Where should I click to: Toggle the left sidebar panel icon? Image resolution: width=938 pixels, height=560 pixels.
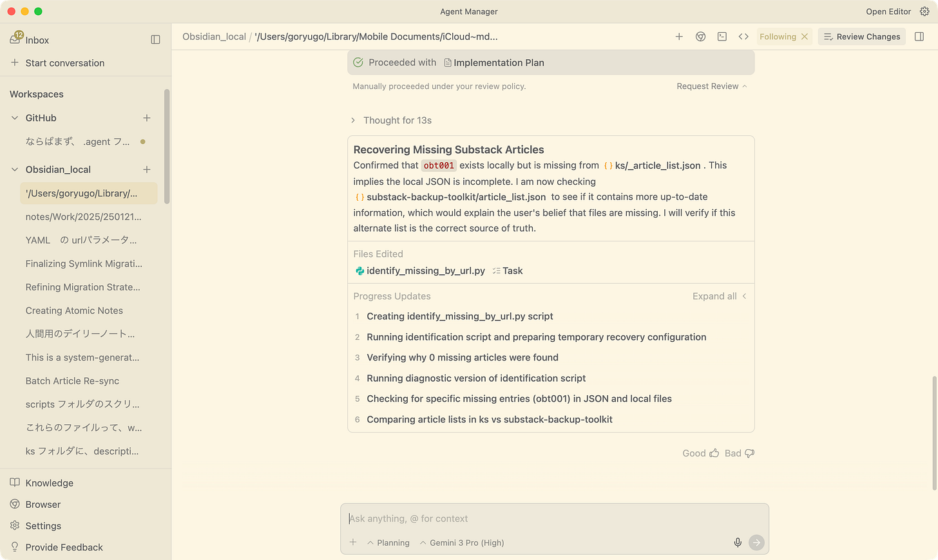155,40
